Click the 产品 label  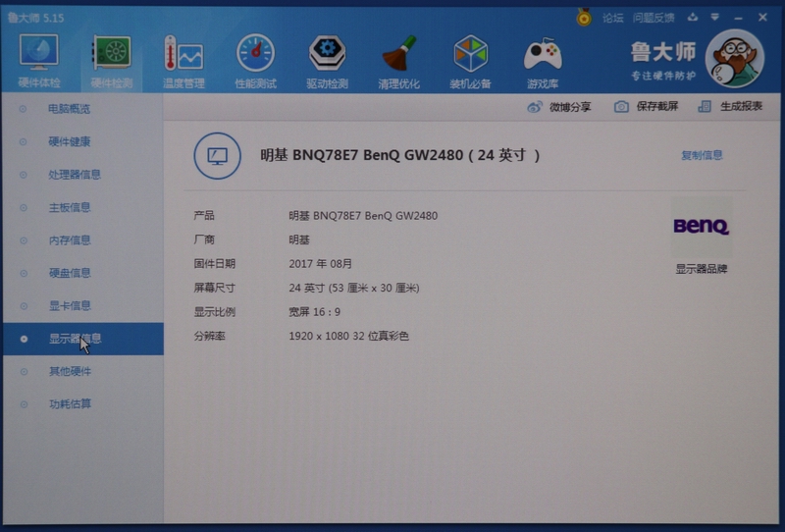click(204, 216)
